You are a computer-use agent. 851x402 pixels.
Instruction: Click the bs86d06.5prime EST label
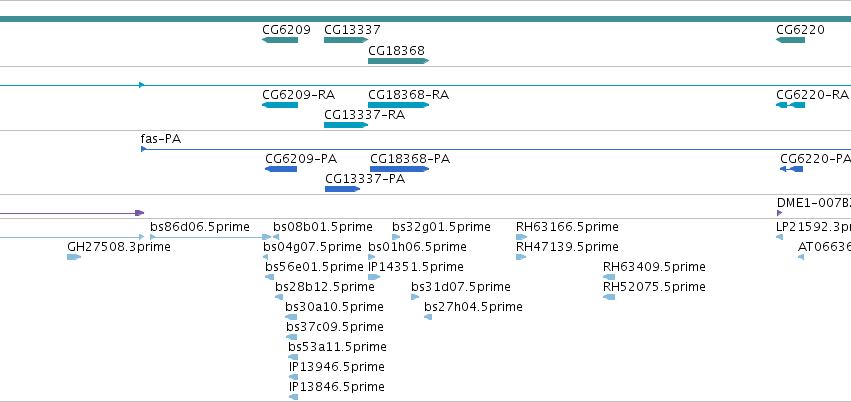coord(200,227)
